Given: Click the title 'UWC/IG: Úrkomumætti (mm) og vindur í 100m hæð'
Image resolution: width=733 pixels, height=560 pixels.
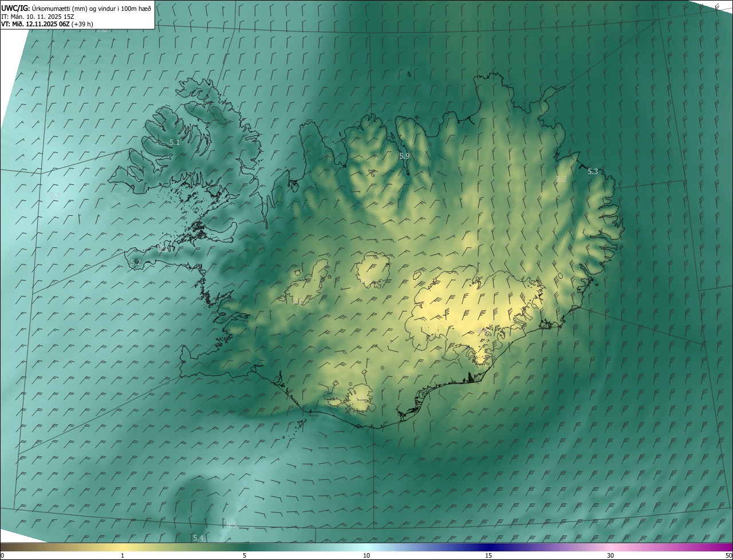Looking at the screenshot, I should pyautogui.click(x=76, y=8).
